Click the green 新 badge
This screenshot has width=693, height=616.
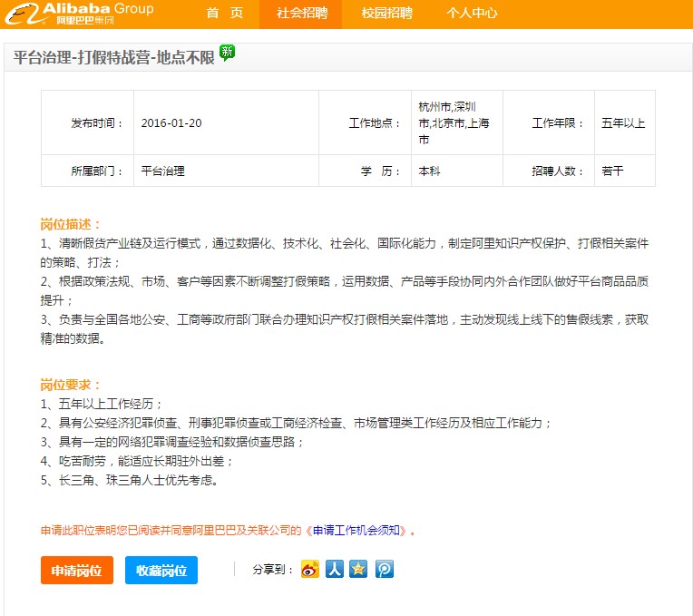pos(227,53)
